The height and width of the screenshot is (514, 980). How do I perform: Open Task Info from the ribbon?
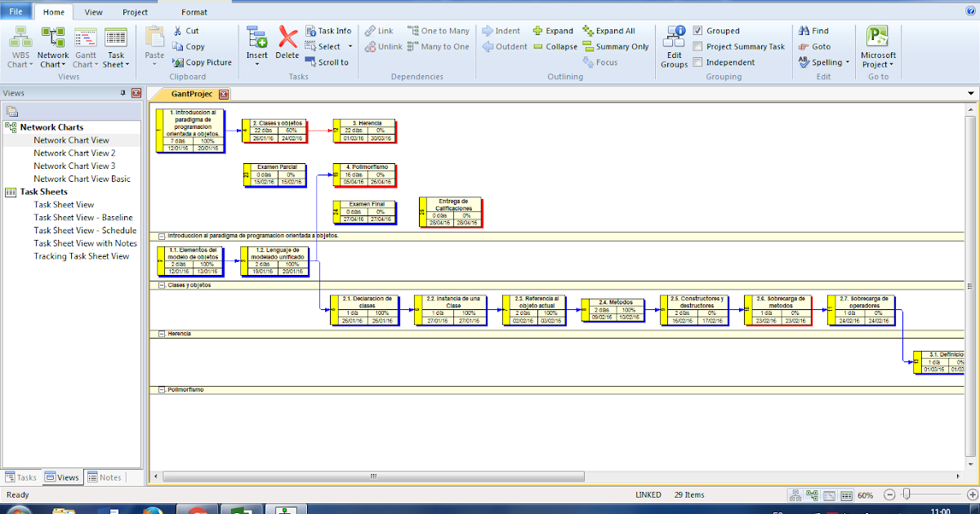(329, 31)
